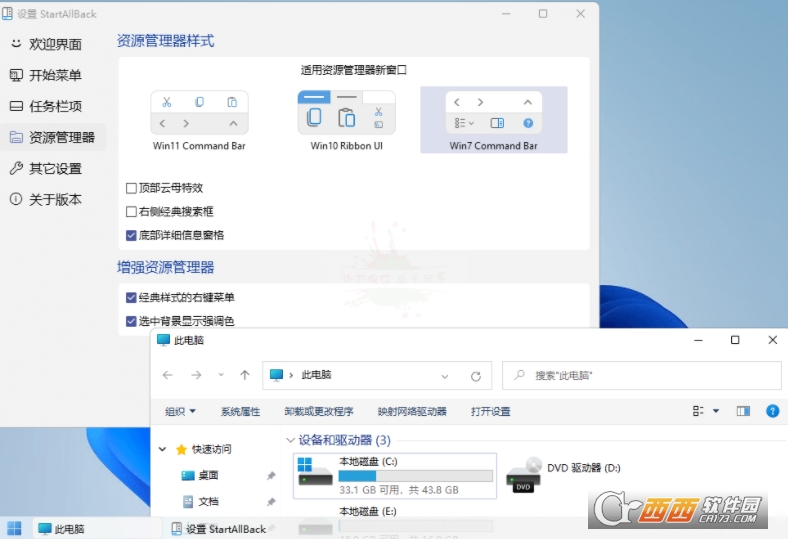Open the 欢迎界面 sidebar section
Screen dimensions: 788x539
tap(55, 44)
